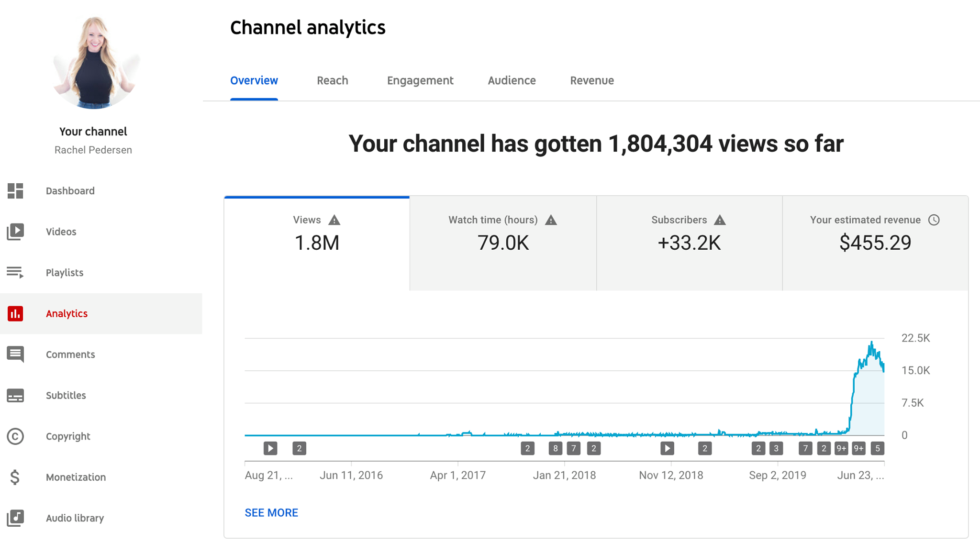
Task: Switch to the Engagement tab
Action: tap(420, 80)
